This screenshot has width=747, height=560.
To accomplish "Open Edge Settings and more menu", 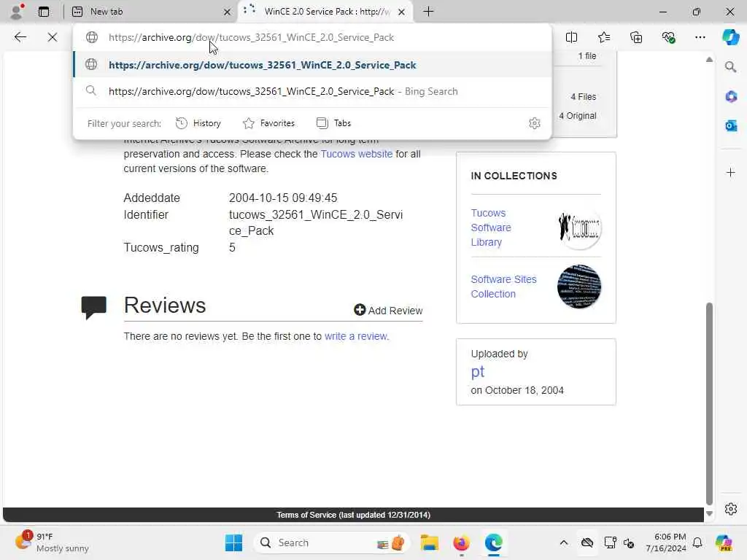I will pyautogui.click(x=700, y=37).
